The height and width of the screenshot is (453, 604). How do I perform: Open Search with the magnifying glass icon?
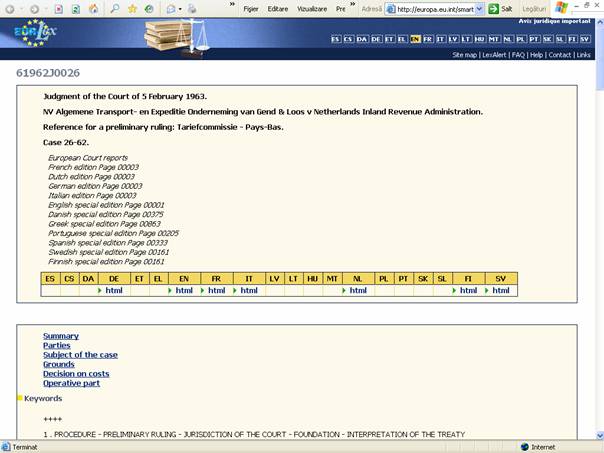pos(115,8)
